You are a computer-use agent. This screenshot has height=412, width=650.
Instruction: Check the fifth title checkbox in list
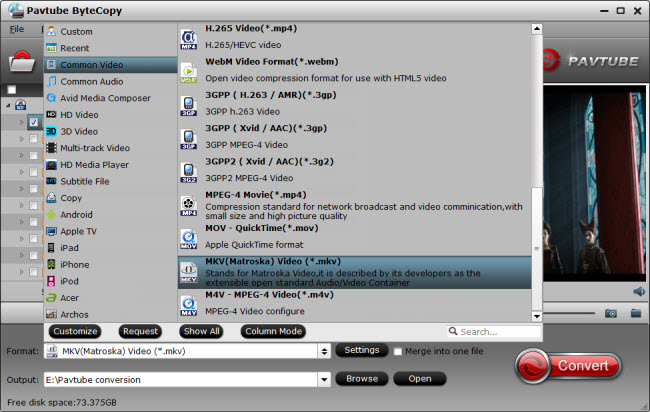pyautogui.click(x=34, y=189)
